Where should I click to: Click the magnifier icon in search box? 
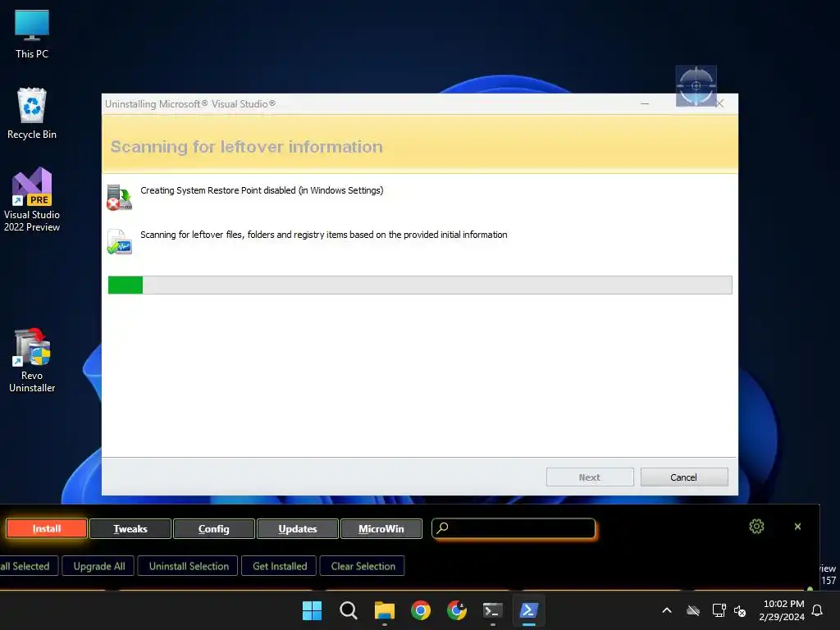click(442, 527)
